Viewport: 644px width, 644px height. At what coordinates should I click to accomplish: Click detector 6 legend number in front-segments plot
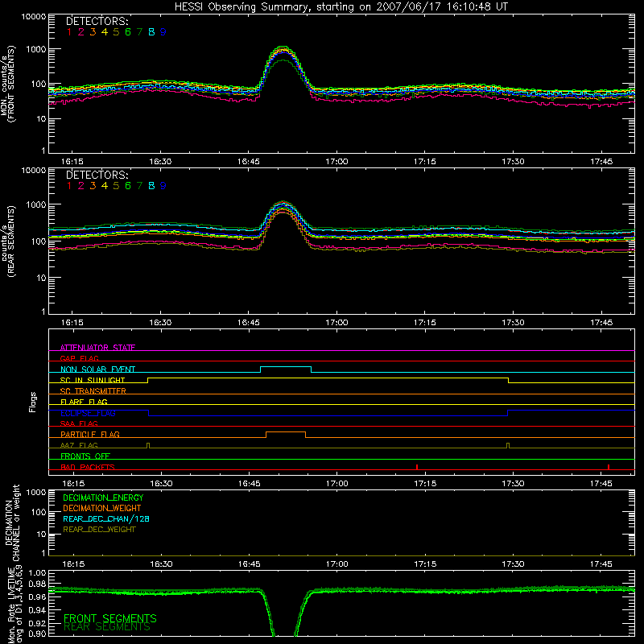pyautogui.click(x=128, y=32)
